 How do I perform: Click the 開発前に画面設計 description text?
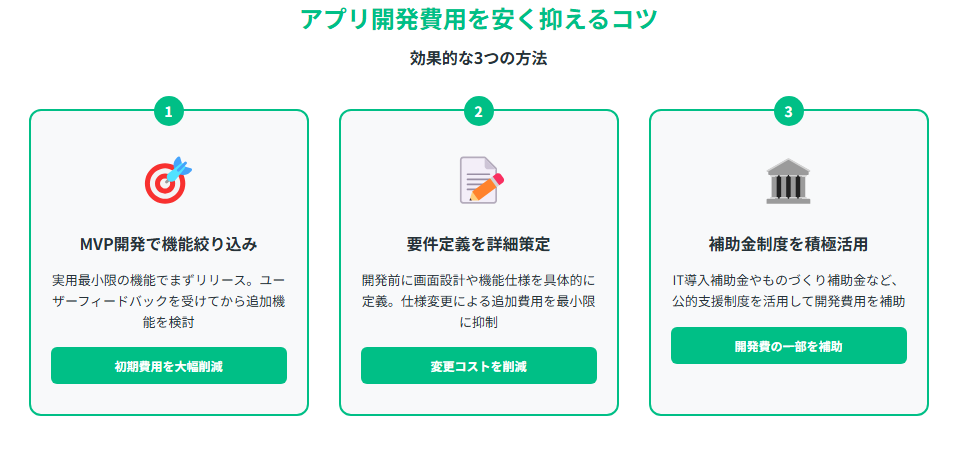479,301
